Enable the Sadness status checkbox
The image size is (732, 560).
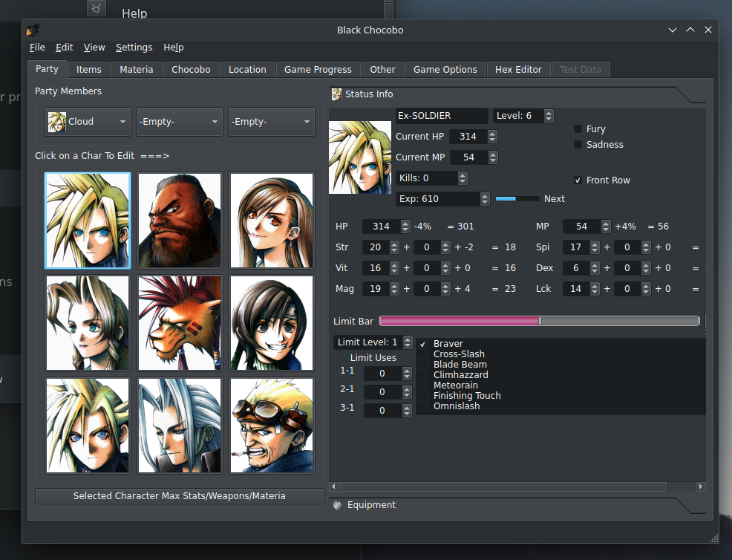click(578, 145)
